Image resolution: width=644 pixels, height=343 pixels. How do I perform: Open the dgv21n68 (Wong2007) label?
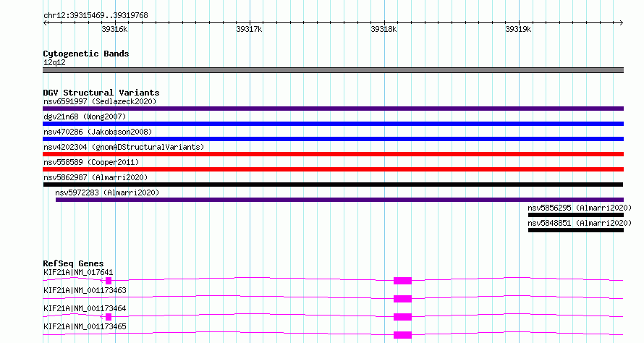point(85,117)
